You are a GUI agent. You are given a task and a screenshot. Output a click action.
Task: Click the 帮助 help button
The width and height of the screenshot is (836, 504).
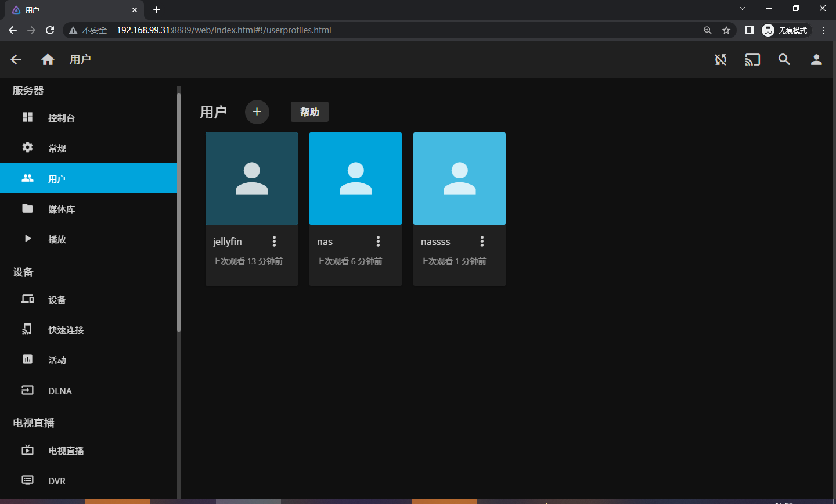pyautogui.click(x=309, y=112)
